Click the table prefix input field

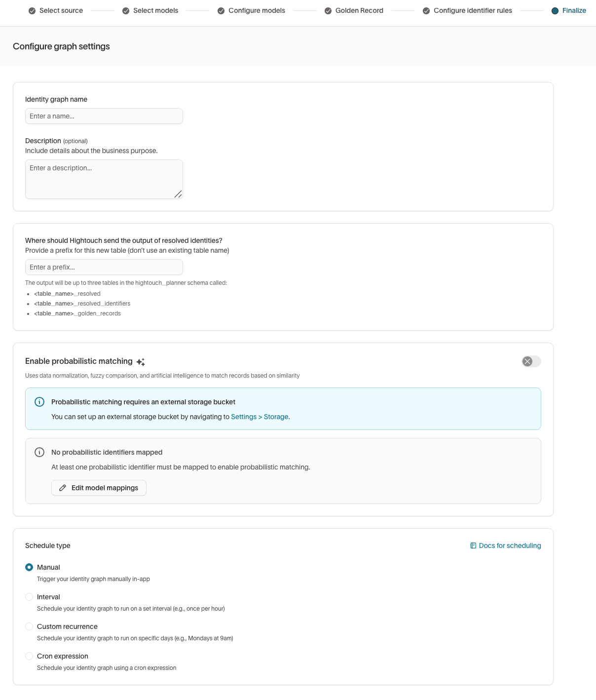tap(104, 267)
